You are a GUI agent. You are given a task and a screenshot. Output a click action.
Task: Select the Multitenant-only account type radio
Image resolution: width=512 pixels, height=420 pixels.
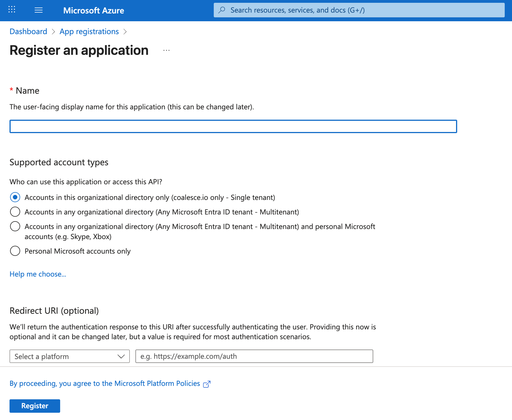coord(15,212)
